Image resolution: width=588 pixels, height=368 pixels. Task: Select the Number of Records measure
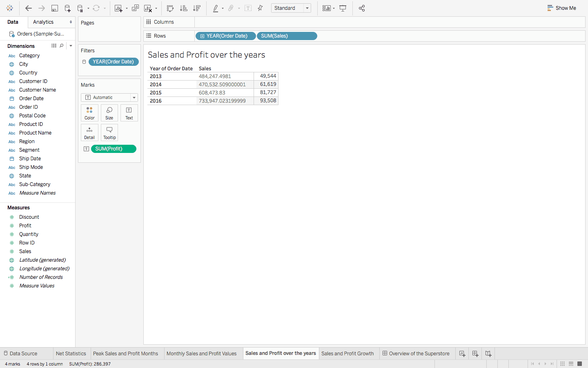(x=41, y=277)
